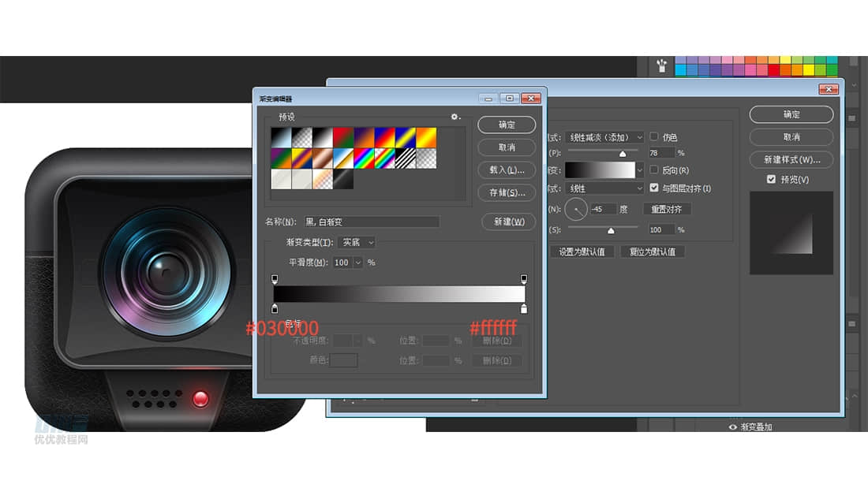This screenshot has height=488, width=868.
Task: Click 复位为默认值 reset to default
Action: tap(652, 251)
